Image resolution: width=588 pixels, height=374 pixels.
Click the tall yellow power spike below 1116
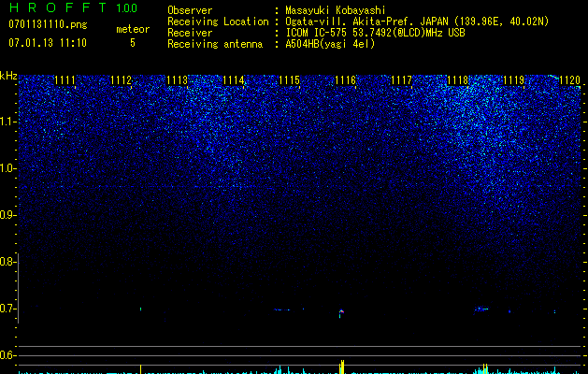341,367
